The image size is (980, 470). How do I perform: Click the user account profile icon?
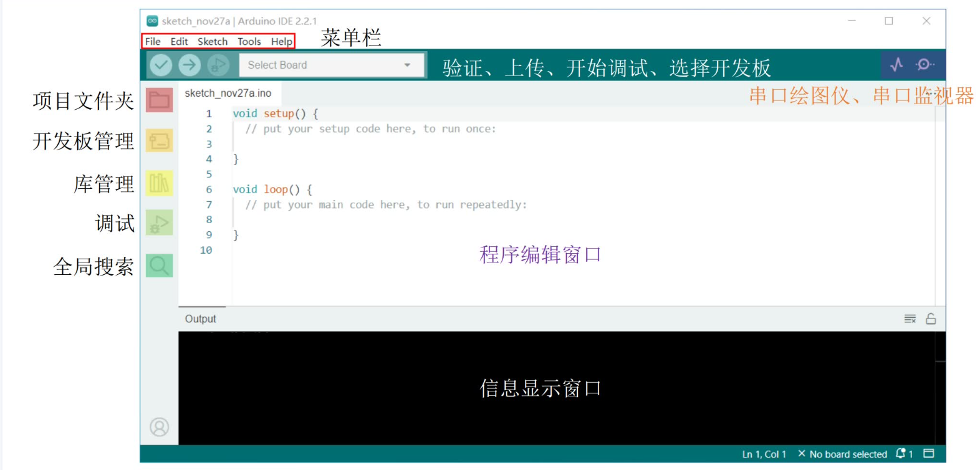(x=159, y=427)
